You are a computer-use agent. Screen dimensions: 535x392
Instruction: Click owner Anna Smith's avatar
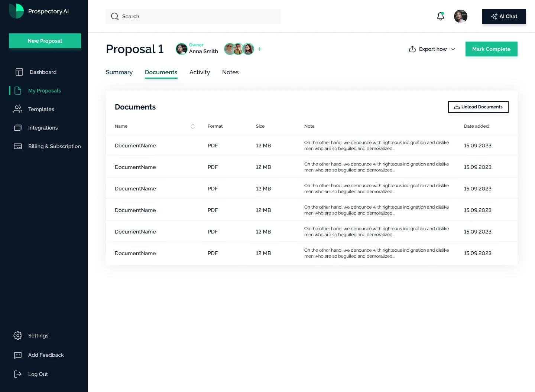[182, 49]
